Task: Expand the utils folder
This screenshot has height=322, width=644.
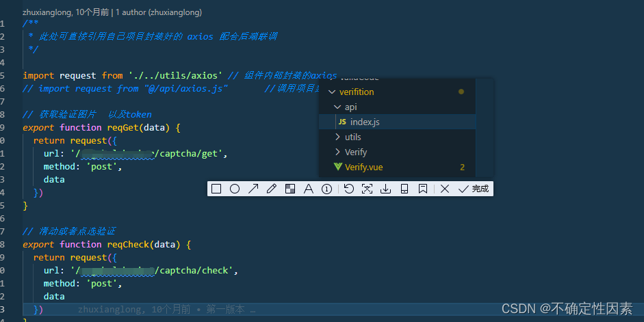Action: [352, 137]
